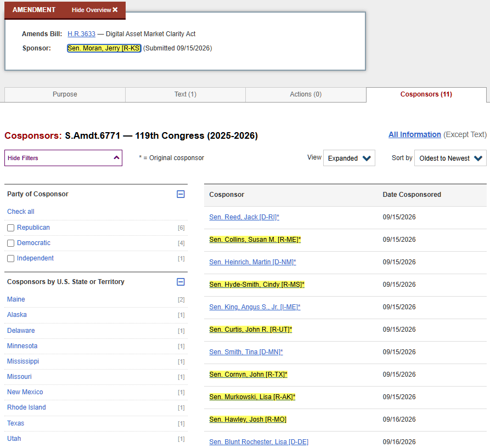Viewport: 490px width, 448px height.
Task: Filter cosponsors by Texas
Action: click(x=15, y=423)
